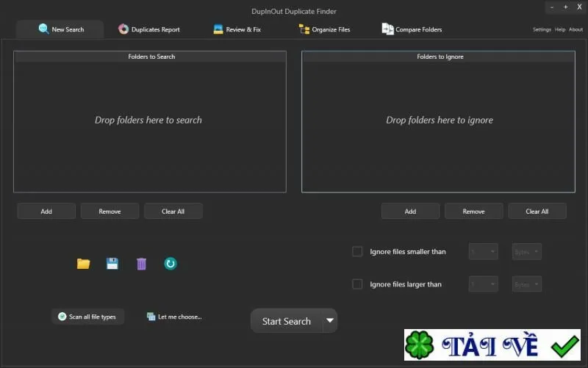
Task: Select Scan all file types option
Action: 87,317
